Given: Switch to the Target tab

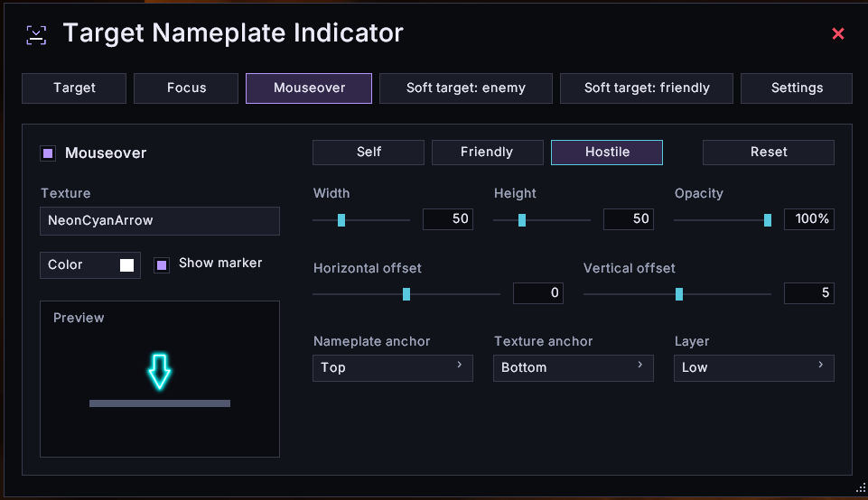Looking at the screenshot, I should 74,88.
